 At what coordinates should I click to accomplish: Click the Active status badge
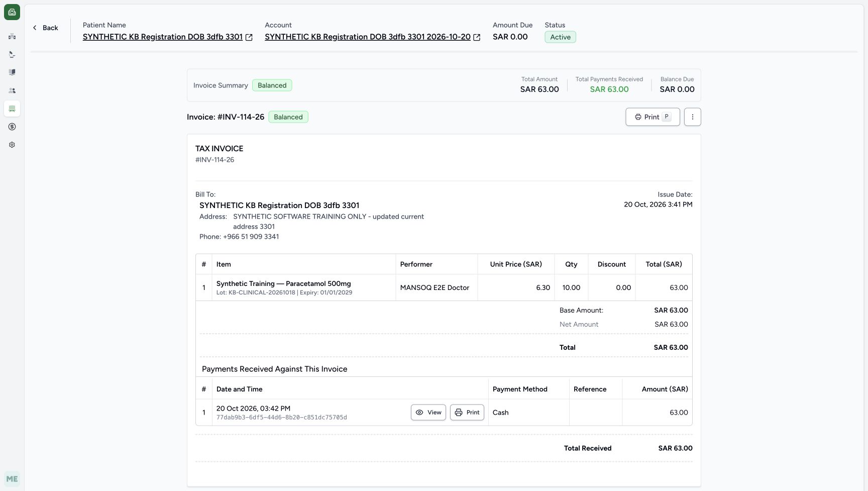click(x=560, y=37)
